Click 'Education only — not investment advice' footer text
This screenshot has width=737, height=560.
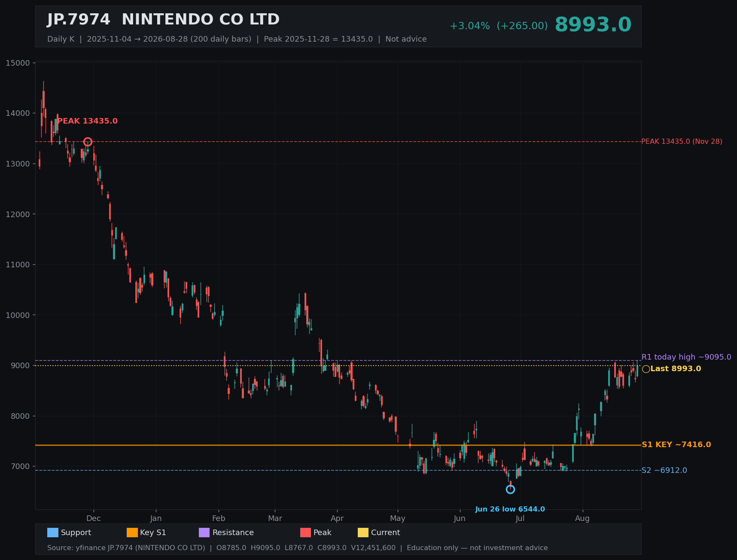[x=477, y=548]
